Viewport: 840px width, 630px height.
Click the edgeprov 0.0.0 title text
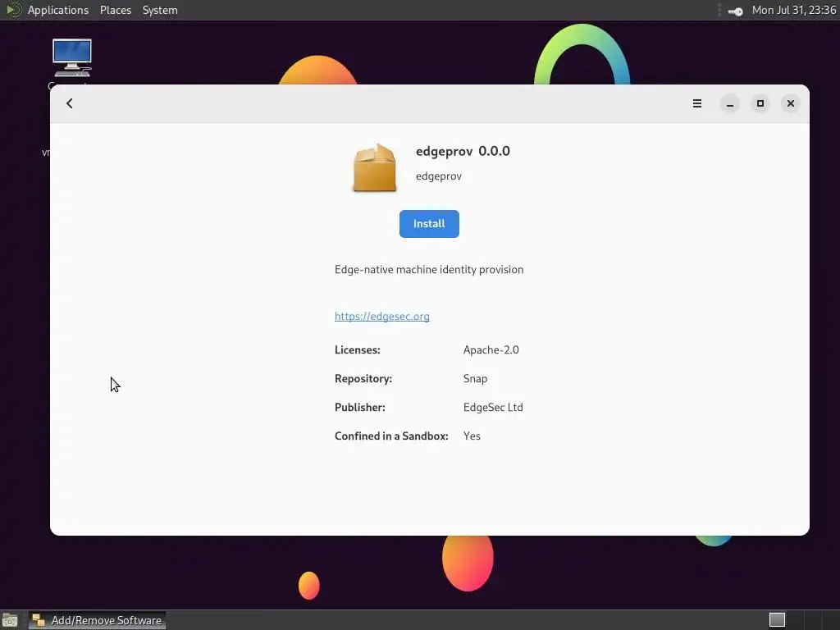[463, 152]
